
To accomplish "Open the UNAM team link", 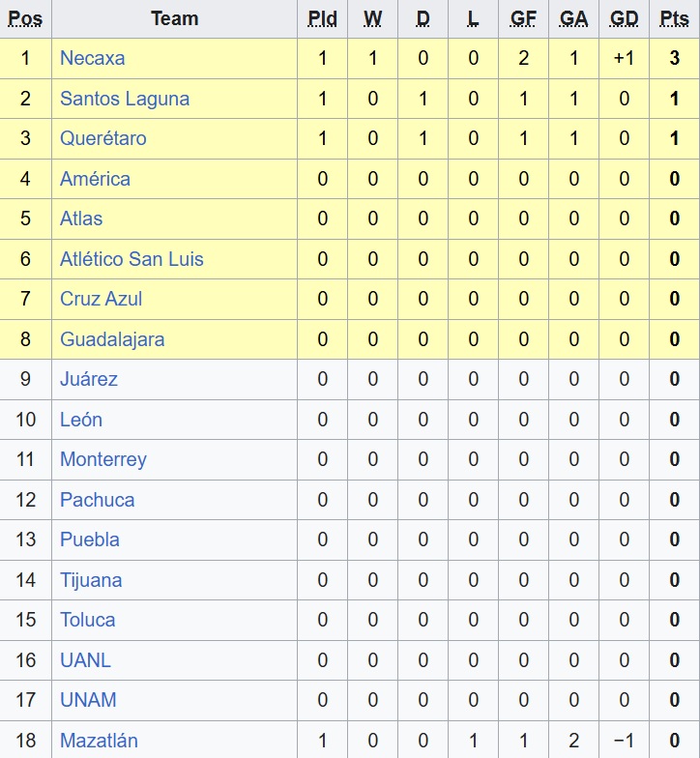I will pyautogui.click(x=88, y=700).
